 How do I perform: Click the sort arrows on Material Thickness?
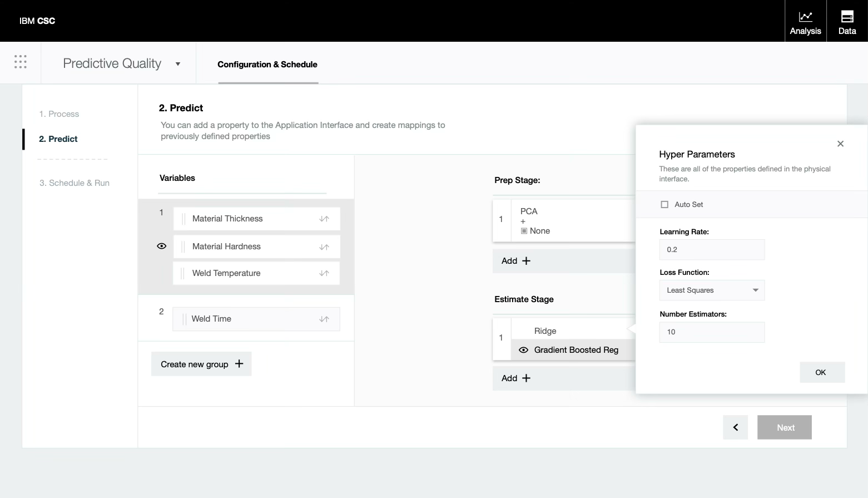[x=324, y=218]
